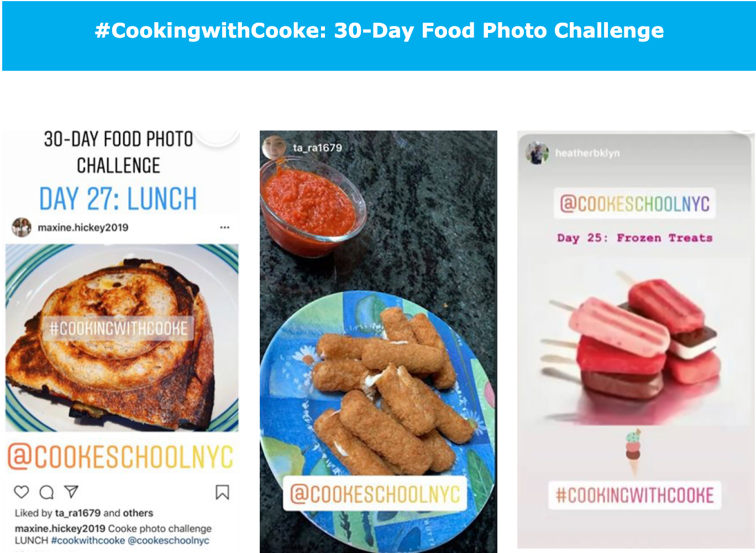Click the heatherbklyn username in story header
The width and height of the screenshot is (756, 553).
[587, 153]
